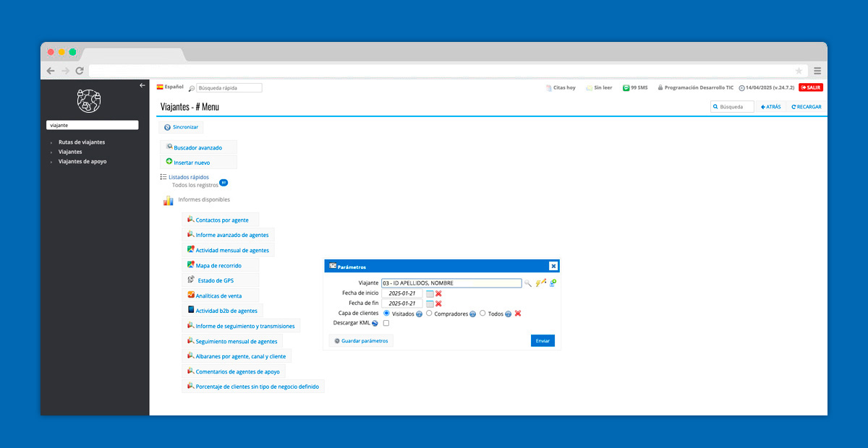Image resolution: width=868 pixels, height=448 pixels.
Task: Click the Viajante text input field
Action: click(451, 283)
